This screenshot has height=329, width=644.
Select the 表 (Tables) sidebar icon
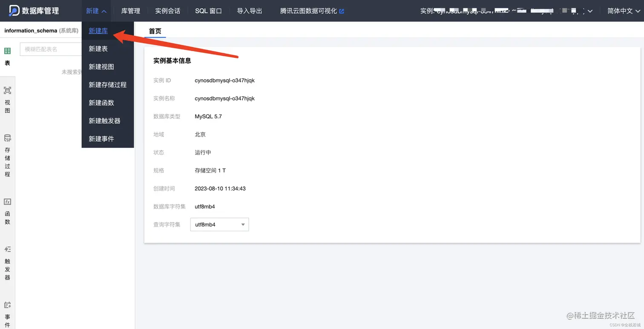[x=7, y=55]
